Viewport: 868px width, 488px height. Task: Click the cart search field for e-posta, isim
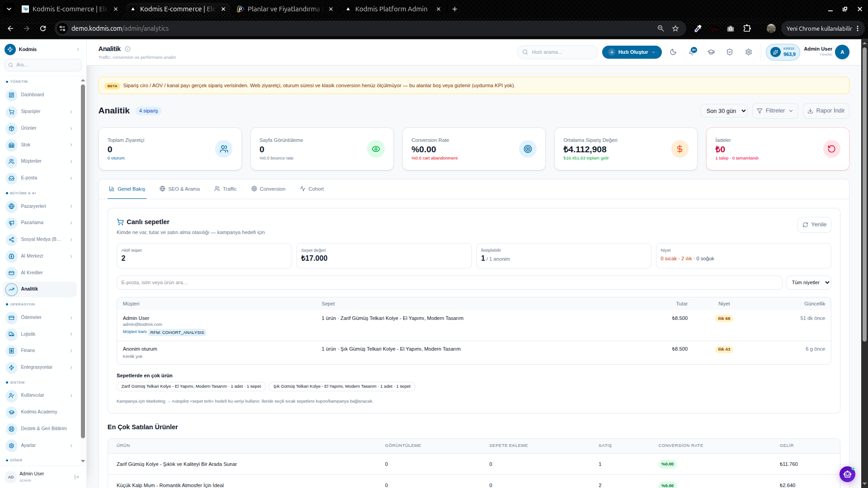tap(449, 282)
